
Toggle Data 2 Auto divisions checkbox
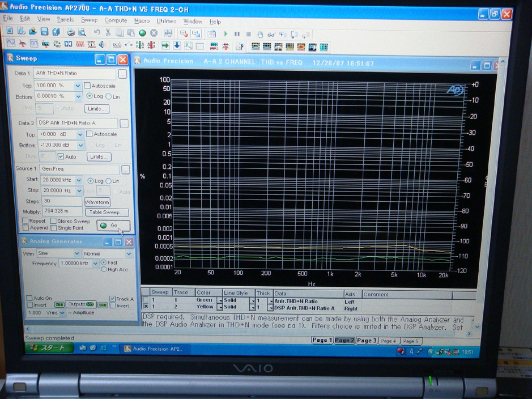click(x=61, y=156)
